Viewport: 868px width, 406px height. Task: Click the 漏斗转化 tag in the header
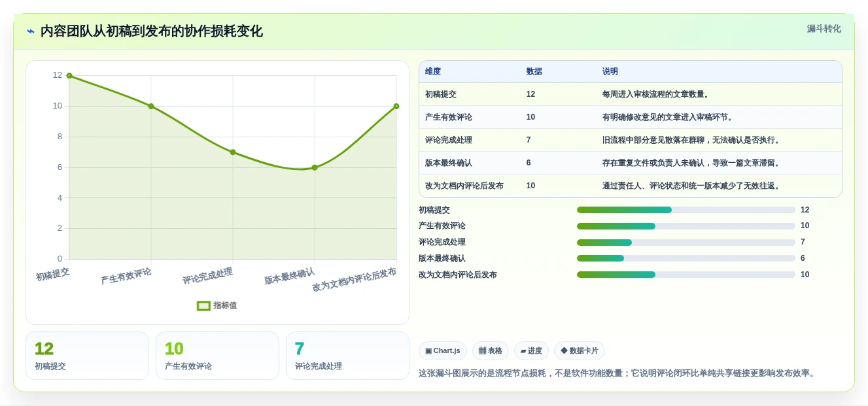[824, 29]
